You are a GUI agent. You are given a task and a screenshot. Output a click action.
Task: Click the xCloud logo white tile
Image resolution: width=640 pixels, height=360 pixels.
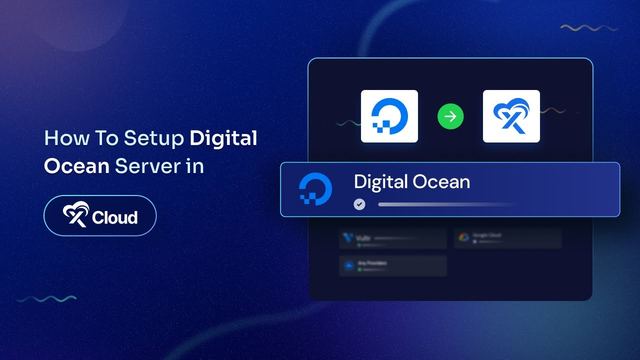click(x=511, y=116)
